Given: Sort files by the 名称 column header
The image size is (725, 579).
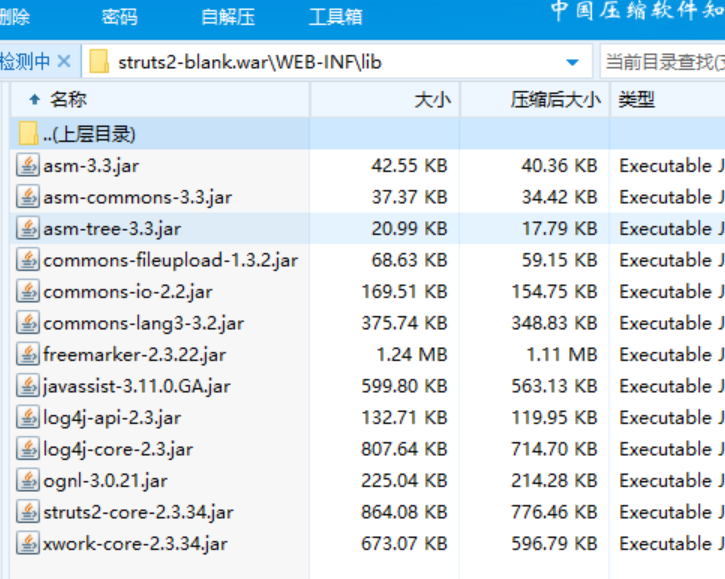Looking at the screenshot, I should click(x=160, y=99).
